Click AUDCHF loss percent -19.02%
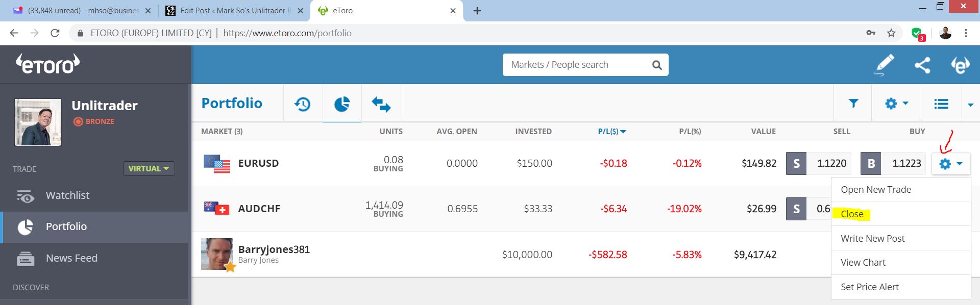 pos(684,209)
